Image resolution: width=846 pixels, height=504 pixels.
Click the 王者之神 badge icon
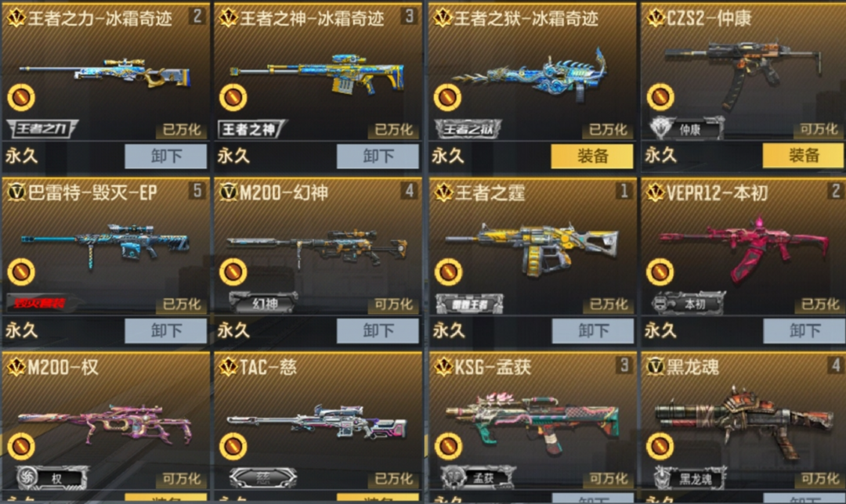coord(252,129)
